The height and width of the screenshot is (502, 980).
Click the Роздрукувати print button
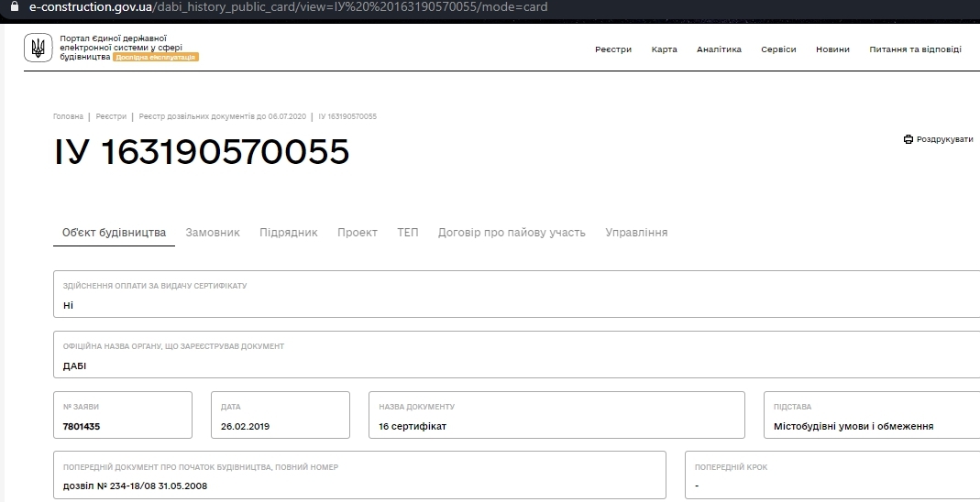click(938, 139)
